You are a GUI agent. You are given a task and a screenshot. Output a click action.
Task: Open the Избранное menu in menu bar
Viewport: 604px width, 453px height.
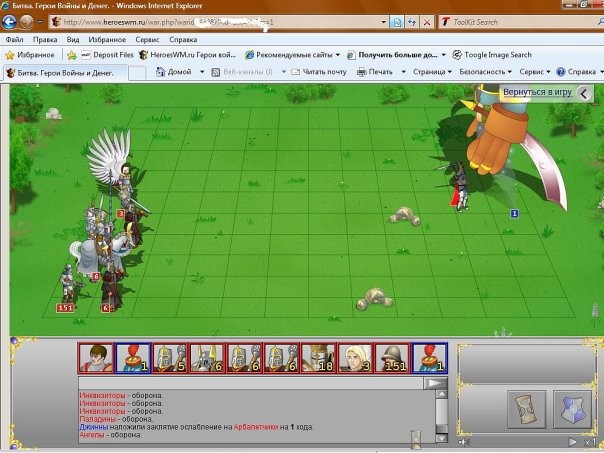pyautogui.click(x=107, y=39)
